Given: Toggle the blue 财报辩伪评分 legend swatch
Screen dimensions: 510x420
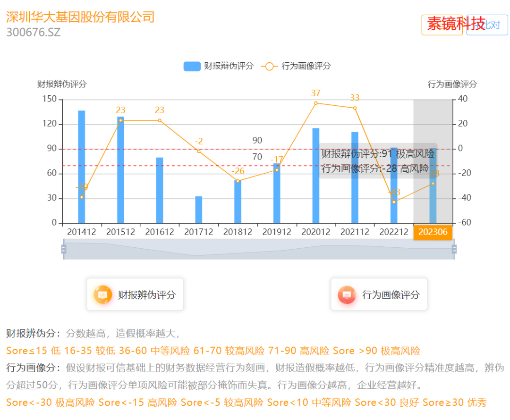Looking at the screenshot, I should [x=192, y=67].
